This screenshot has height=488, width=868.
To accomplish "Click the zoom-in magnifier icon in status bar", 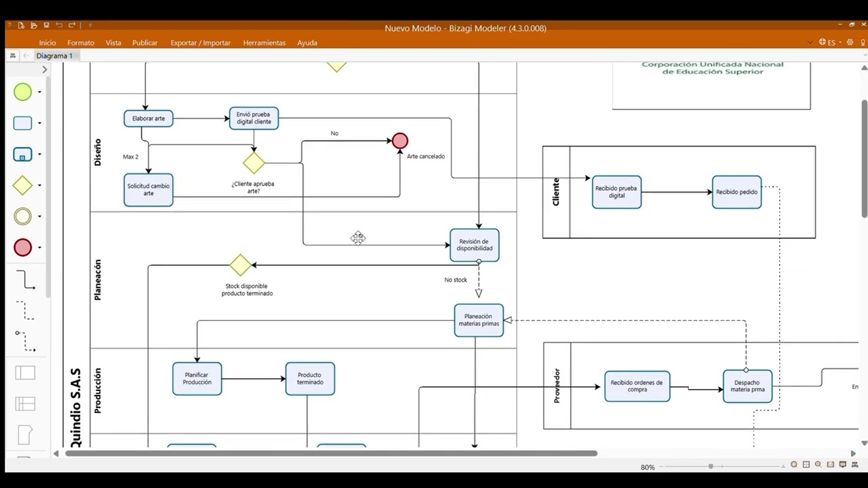I will [818, 465].
